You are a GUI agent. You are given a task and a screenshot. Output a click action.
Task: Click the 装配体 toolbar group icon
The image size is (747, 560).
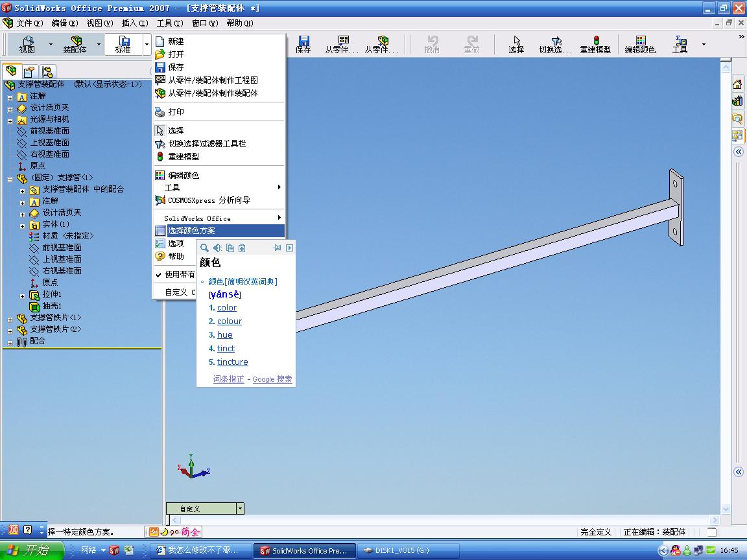(75, 44)
